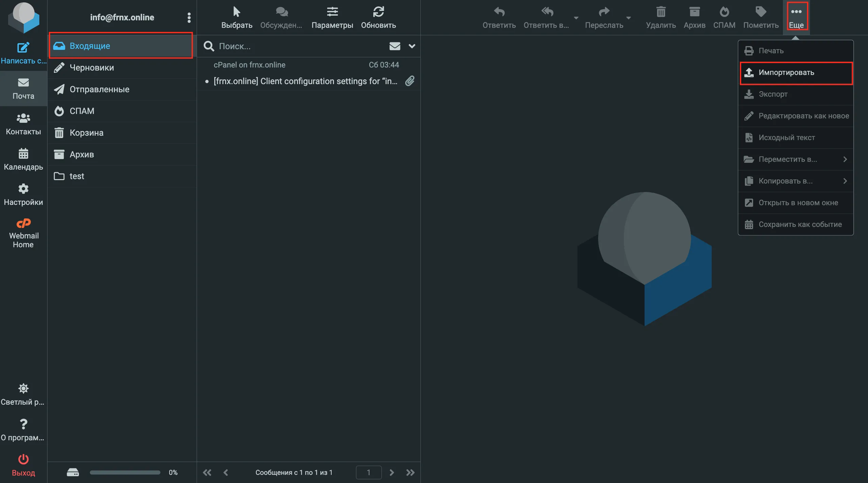Open the Отправленные sent folder
Viewport: 868px width, 483px height.
pos(122,89)
